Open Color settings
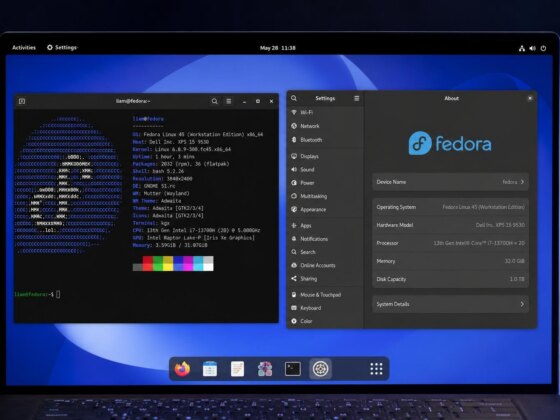The image size is (560, 420). click(325, 321)
